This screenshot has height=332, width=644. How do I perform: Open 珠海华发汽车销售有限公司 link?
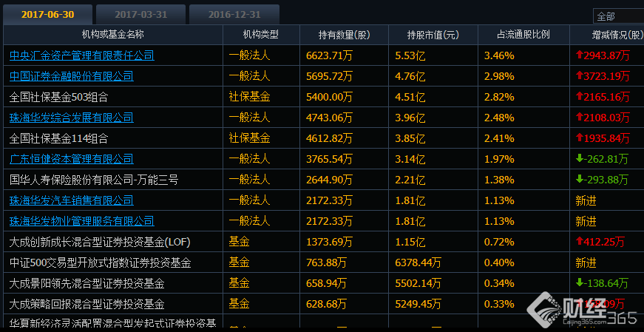pyautogui.click(x=72, y=200)
